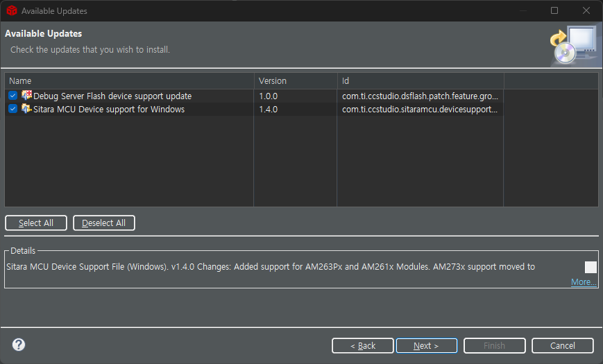Screen dimensions: 603x364
Task: Click the com.ti.ccstudio.dsflash.patch.feature id cell
Action: pyautogui.click(x=420, y=96)
